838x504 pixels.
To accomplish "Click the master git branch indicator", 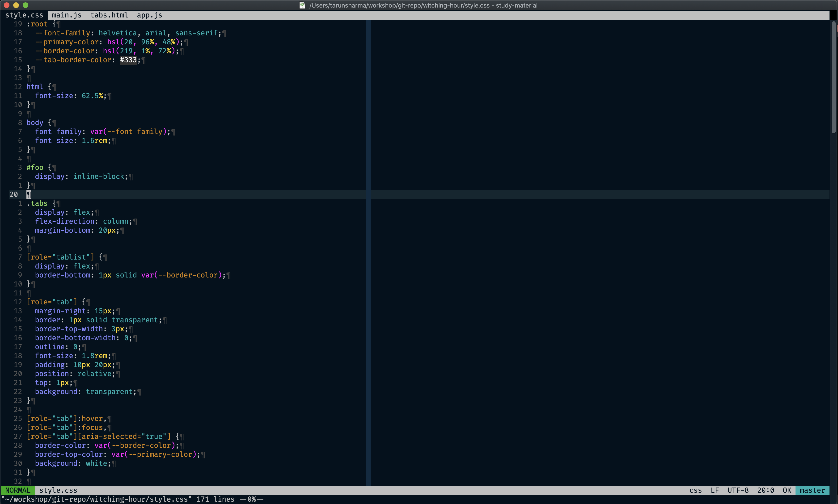I will coord(812,490).
